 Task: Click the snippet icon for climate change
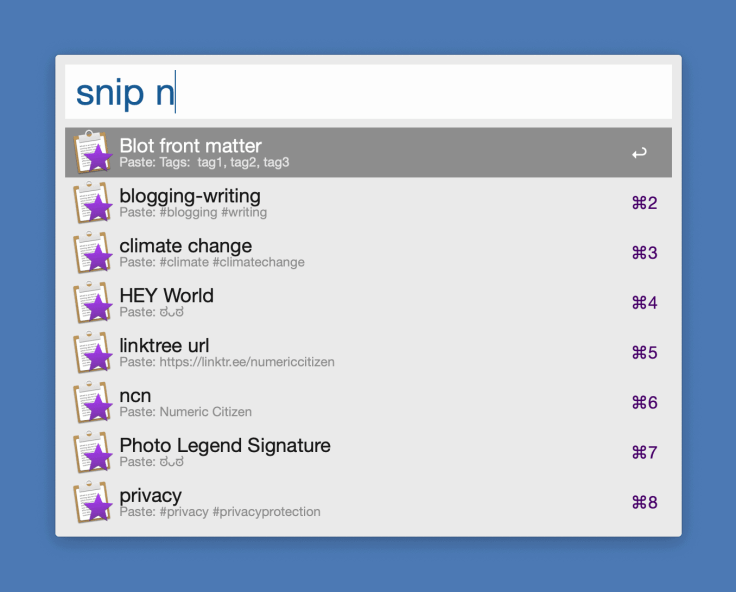tap(93, 252)
